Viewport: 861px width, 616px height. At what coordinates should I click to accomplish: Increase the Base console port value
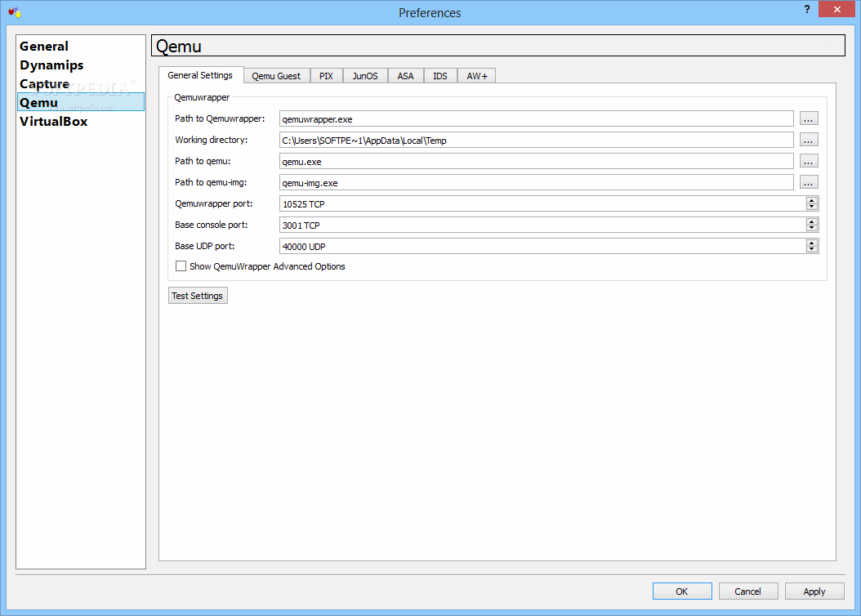[812, 221]
